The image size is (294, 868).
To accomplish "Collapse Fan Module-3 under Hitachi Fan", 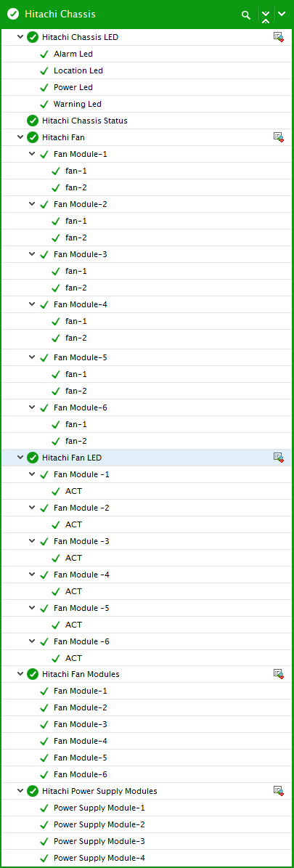I will (x=32, y=254).
